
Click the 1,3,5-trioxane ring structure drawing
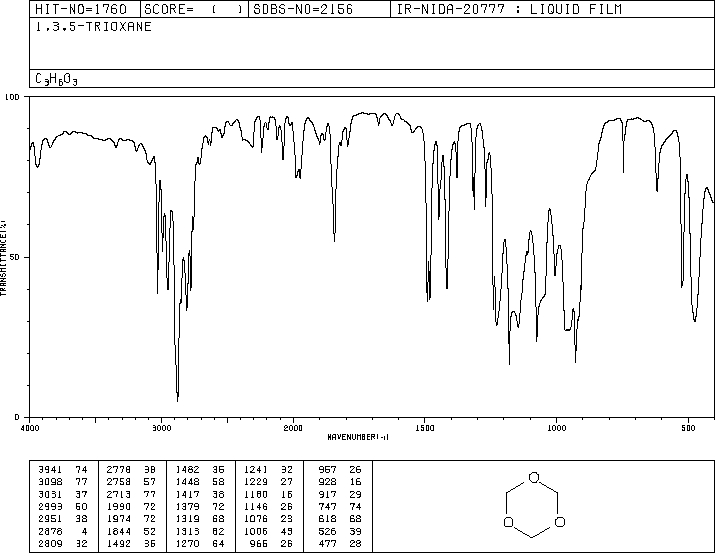(x=534, y=505)
